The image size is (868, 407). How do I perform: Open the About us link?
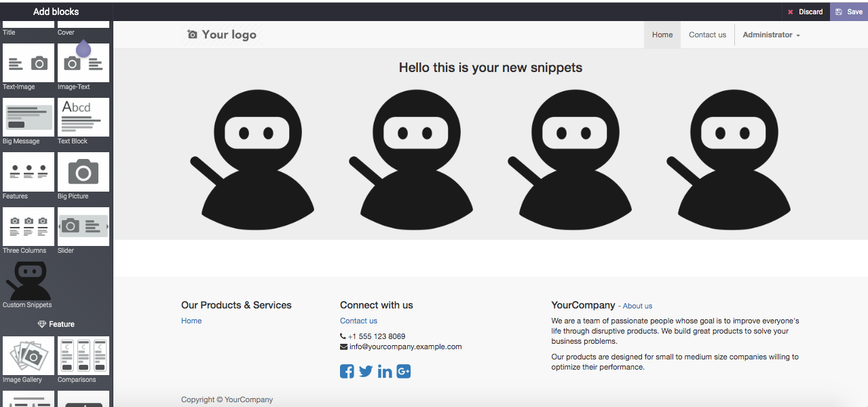coord(637,306)
